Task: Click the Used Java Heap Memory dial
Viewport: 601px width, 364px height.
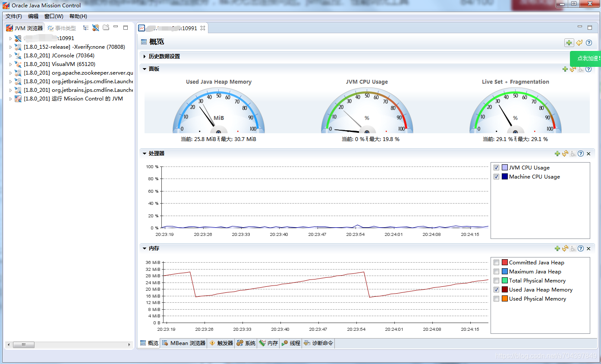Action: point(219,111)
